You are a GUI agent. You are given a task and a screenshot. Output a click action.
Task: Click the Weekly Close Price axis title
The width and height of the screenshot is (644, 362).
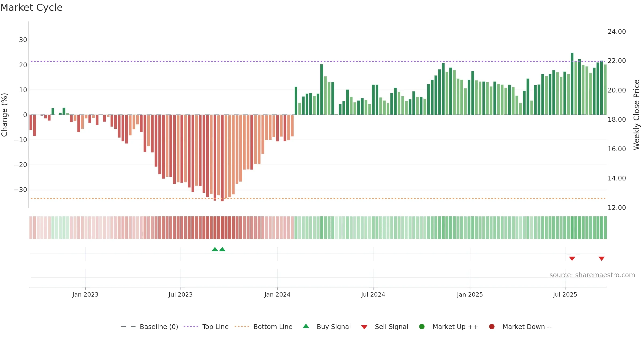tap(636, 115)
